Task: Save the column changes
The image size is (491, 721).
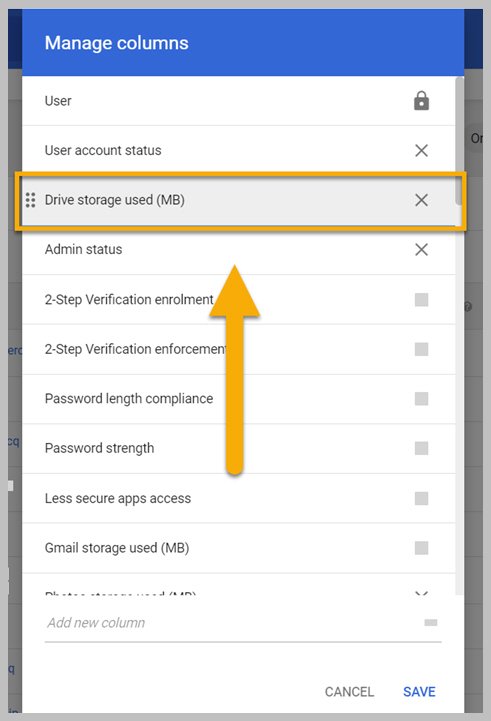Action: click(419, 692)
